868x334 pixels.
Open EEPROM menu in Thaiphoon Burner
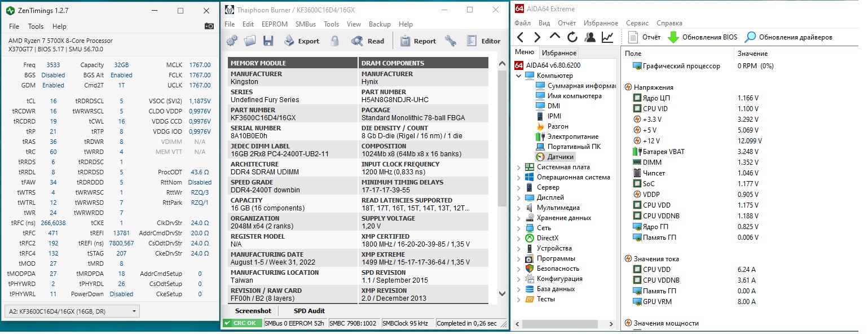click(x=275, y=24)
